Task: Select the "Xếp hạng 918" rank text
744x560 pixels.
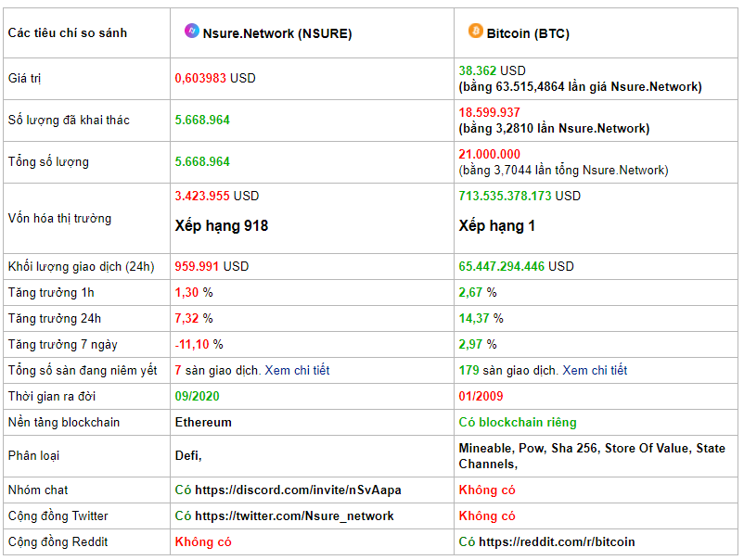Action: point(222,225)
